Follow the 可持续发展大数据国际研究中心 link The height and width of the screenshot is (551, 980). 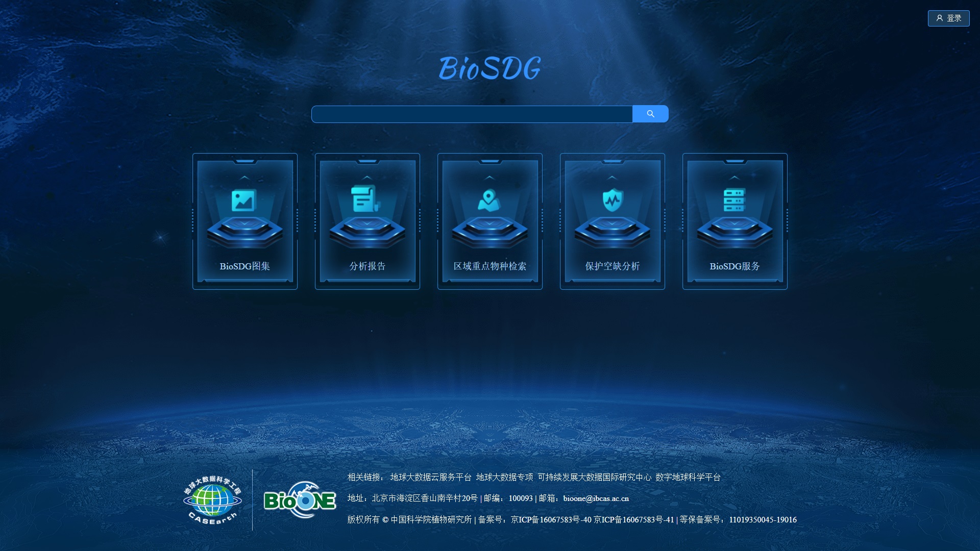[595, 477]
